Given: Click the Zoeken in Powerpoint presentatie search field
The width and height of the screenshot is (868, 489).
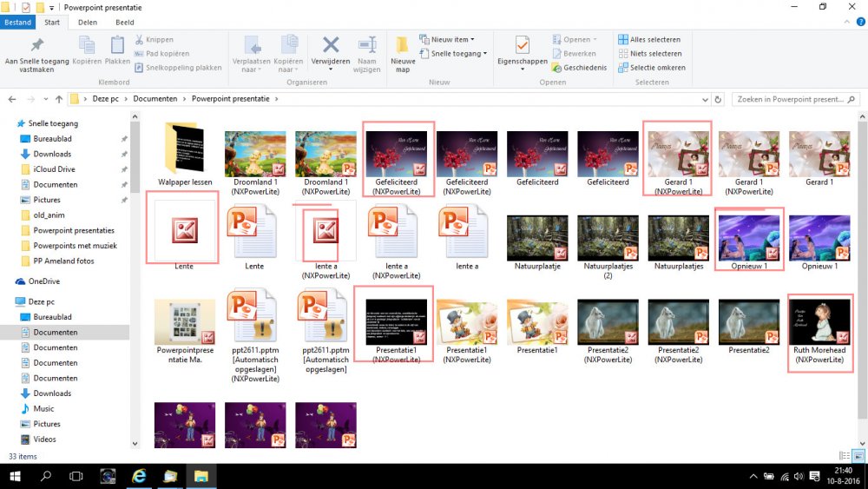Looking at the screenshot, I should tap(788, 99).
